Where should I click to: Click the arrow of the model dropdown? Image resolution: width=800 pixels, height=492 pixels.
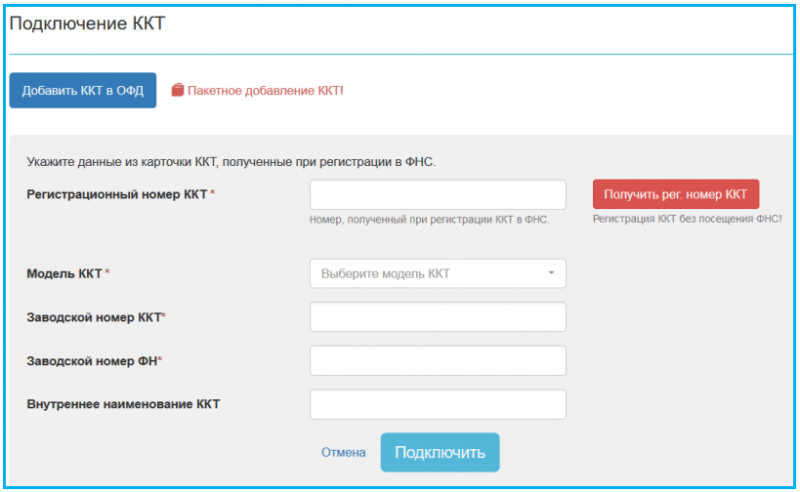pyautogui.click(x=551, y=273)
